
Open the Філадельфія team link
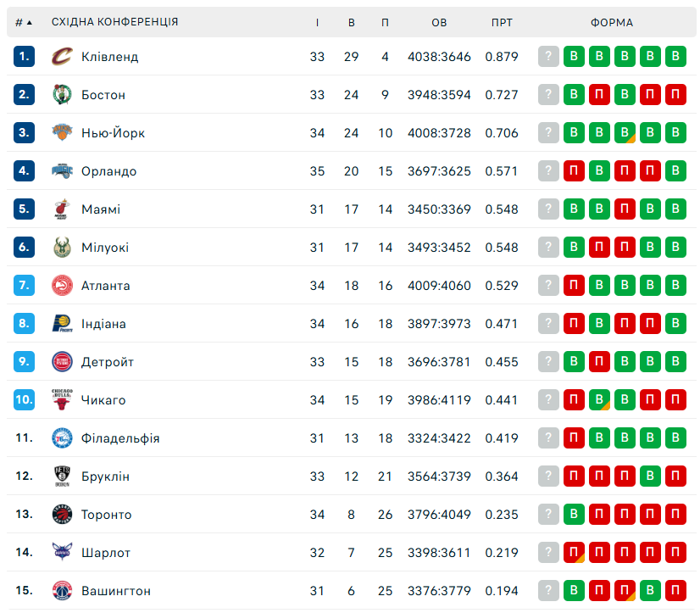pyautogui.click(x=120, y=438)
